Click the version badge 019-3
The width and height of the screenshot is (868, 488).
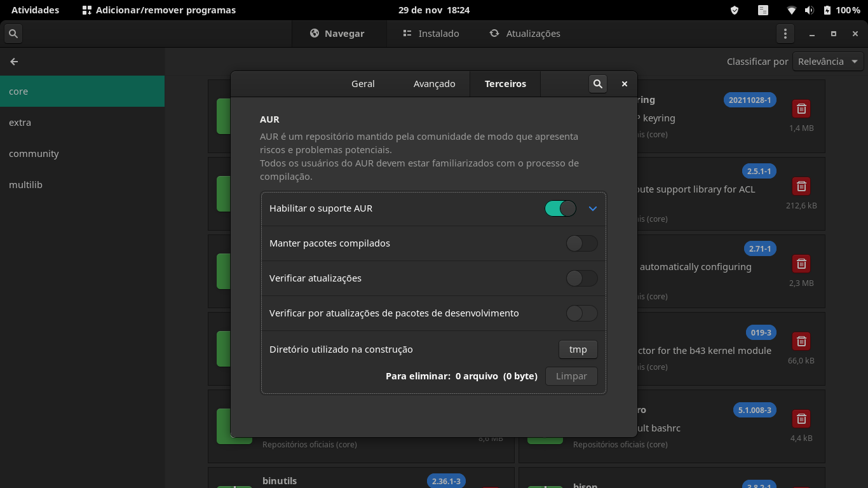tap(761, 332)
